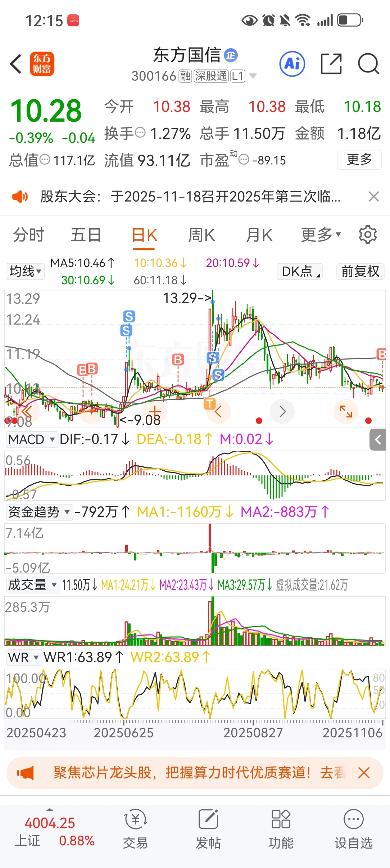This screenshot has width=390, height=868.
Task: Tap the MA5:10.46 moving average value
Action: point(82,263)
